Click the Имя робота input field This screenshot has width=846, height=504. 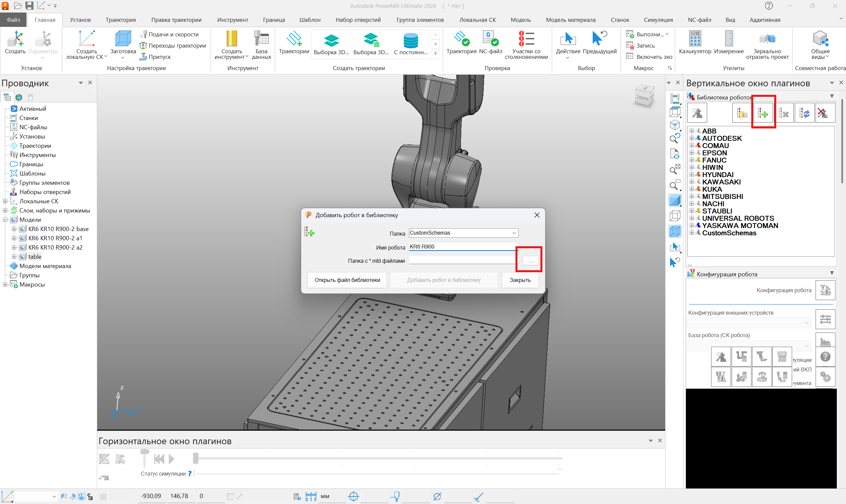click(x=463, y=247)
